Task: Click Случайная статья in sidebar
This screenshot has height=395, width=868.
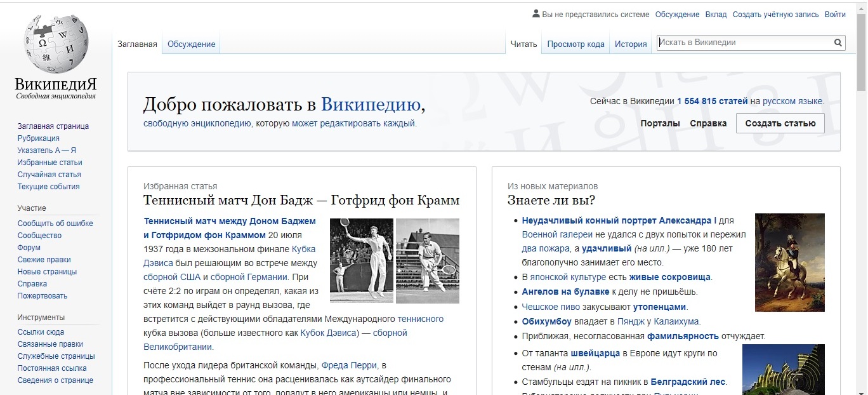Action: [x=49, y=174]
